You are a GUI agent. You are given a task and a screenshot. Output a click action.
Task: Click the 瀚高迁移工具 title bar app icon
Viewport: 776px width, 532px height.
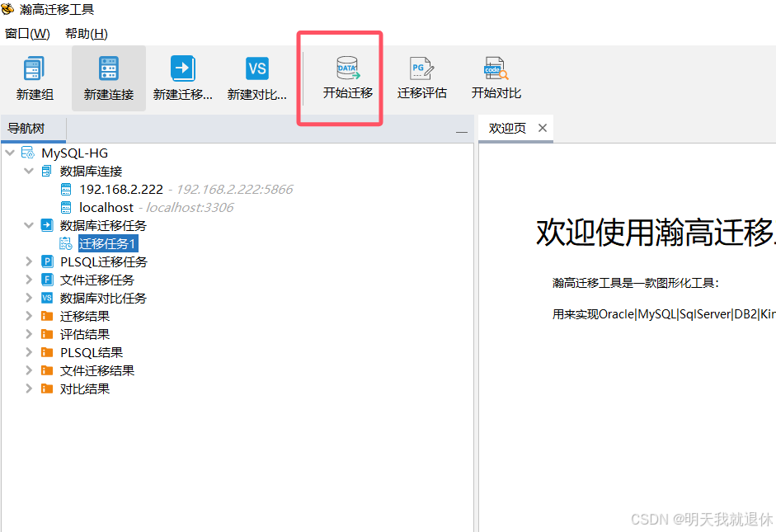tap(7, 8)
